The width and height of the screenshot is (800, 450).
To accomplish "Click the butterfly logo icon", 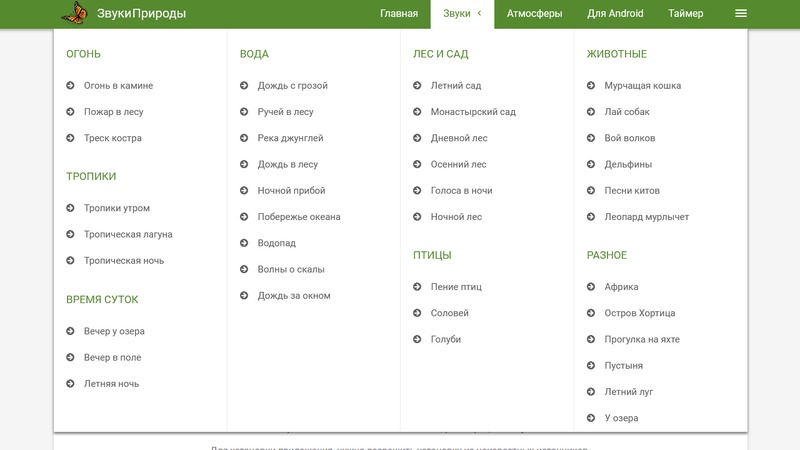I will tap(73, 14).
